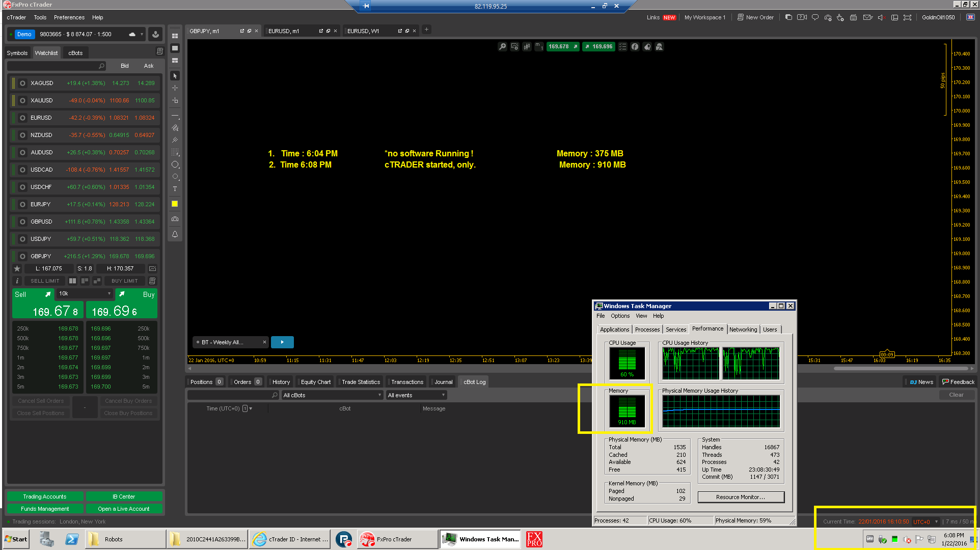
Task: Click the Feedback link
Action: (958, 382)
